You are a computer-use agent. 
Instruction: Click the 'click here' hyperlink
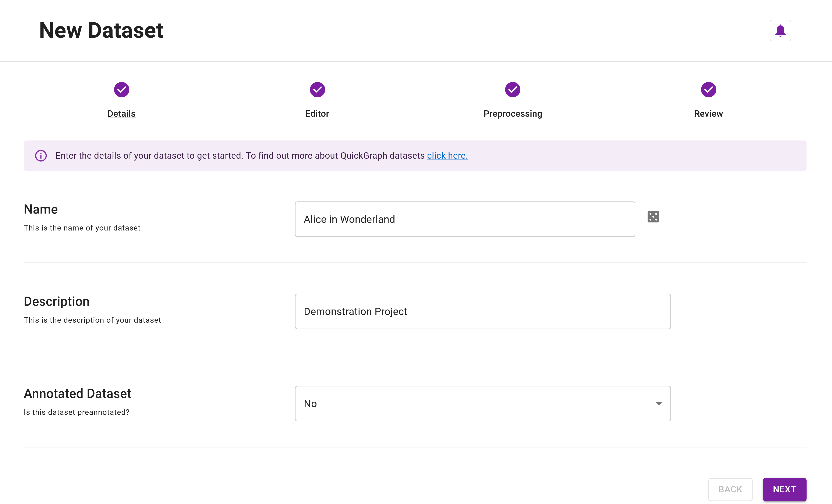(447, 156)
